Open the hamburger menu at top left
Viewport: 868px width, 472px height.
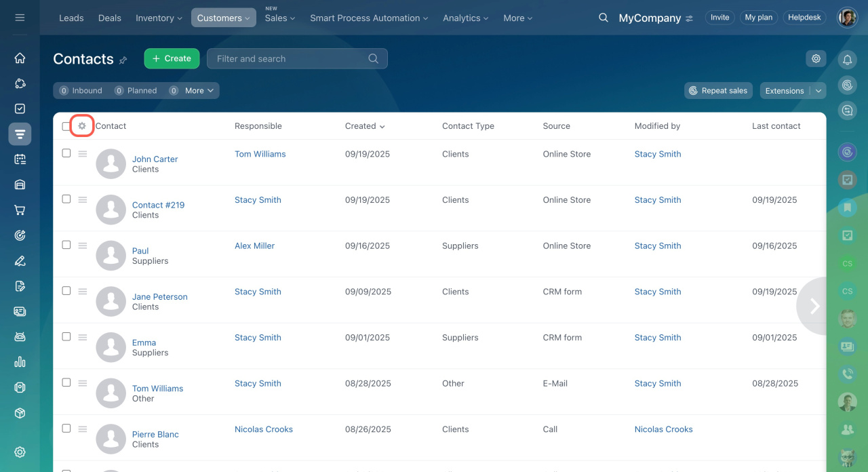coord(20,18)
